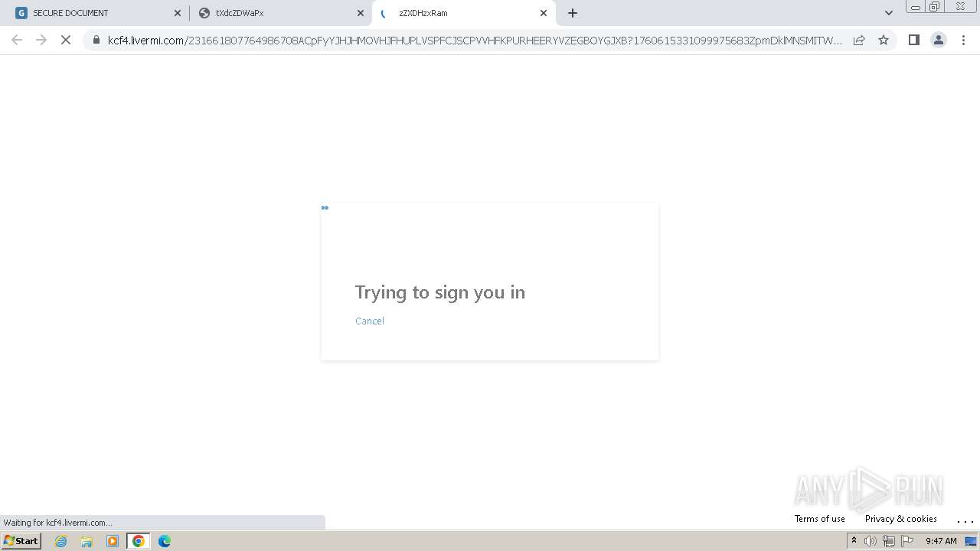Viewport: 980px width, 551px height.
Task: Open the volume control icon
Action: (871, 541)
